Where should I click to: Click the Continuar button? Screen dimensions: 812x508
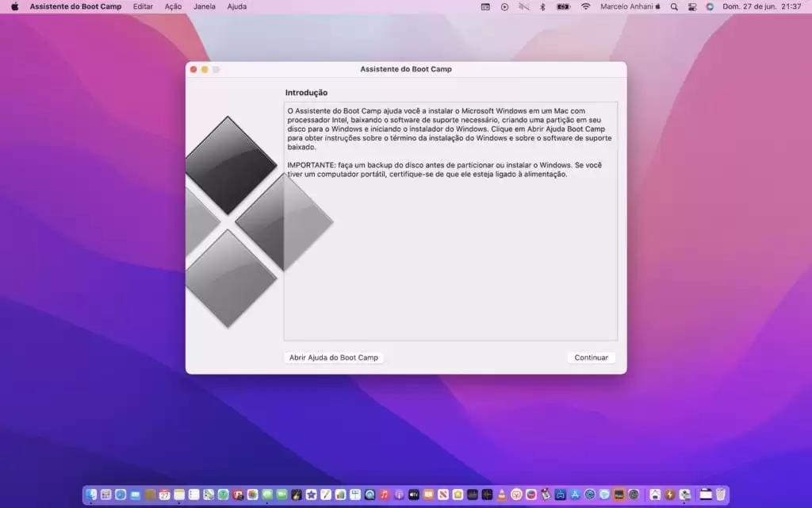(591, 358)
